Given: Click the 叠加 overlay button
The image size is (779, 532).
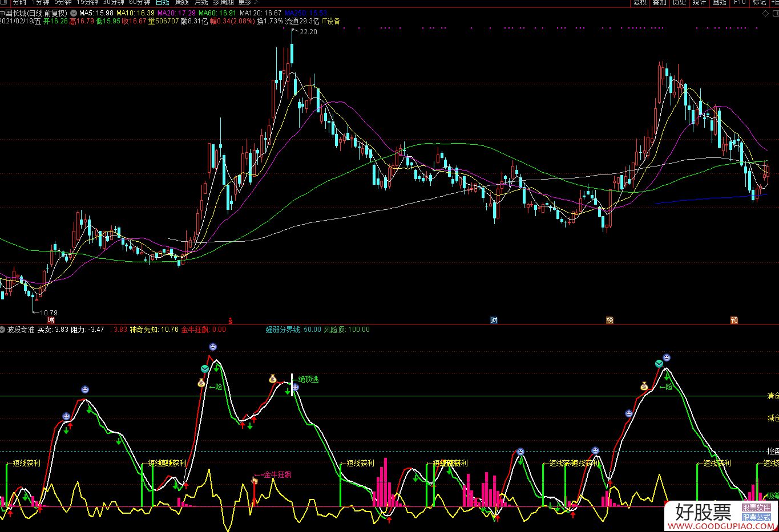Looking at the screenshot, I should click(660, 2).
